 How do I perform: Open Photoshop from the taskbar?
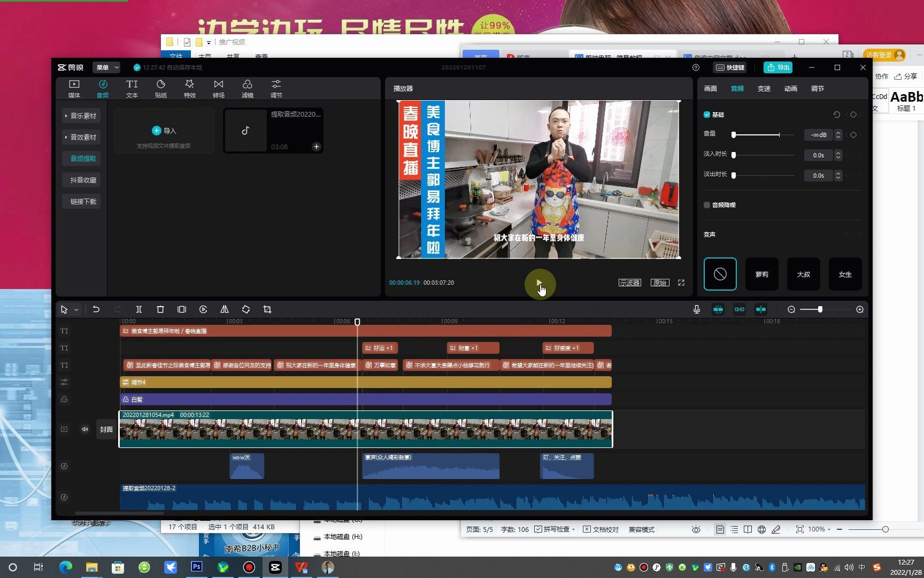(x=197, y=567)
